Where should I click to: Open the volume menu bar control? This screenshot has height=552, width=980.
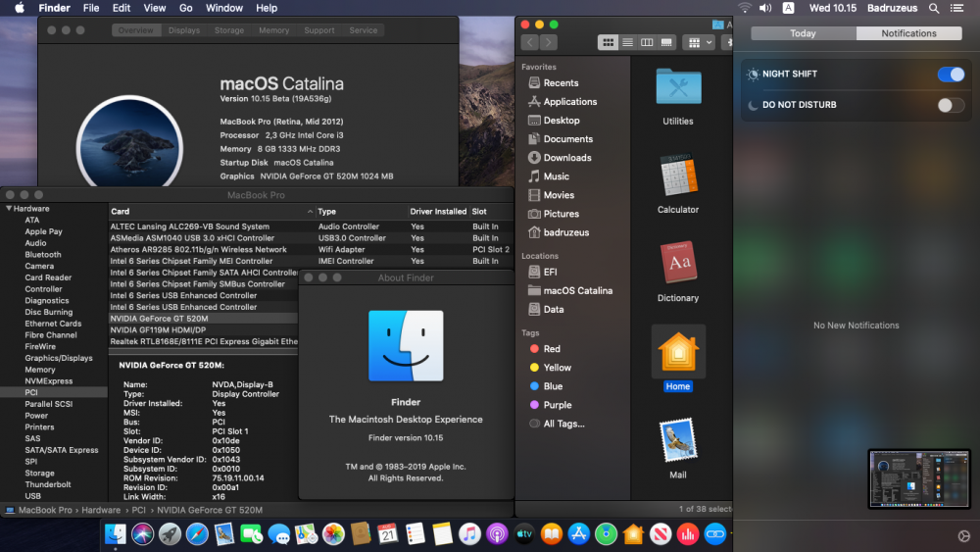(765, 8)
